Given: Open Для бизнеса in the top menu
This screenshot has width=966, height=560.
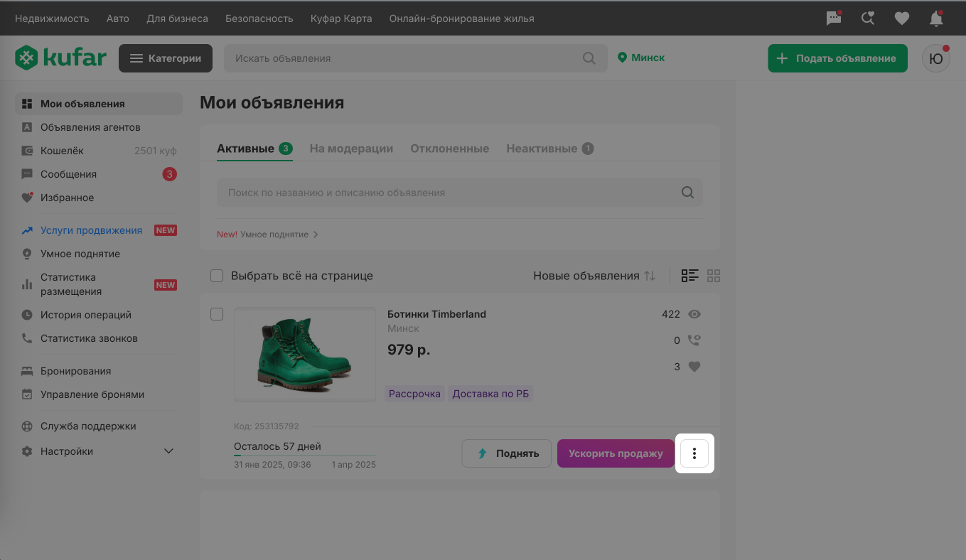Looking at the screenshot, I should coord(177,18).
